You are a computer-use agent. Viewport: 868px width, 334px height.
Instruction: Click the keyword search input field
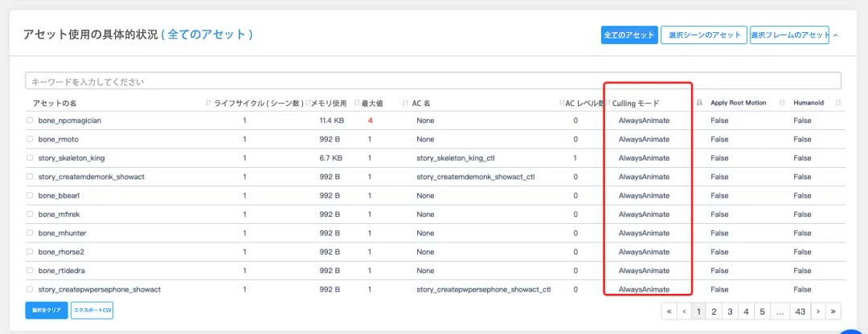pyautogui.click(x=433, y=81)
